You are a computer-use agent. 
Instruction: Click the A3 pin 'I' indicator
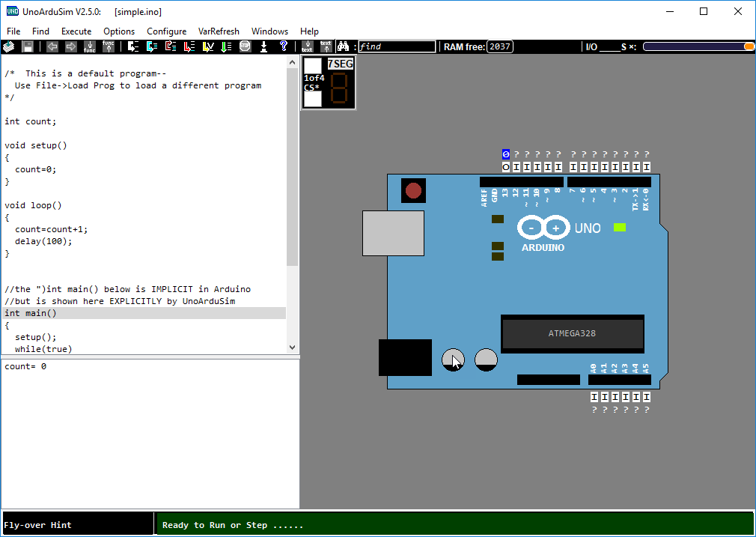click(625, 397)
